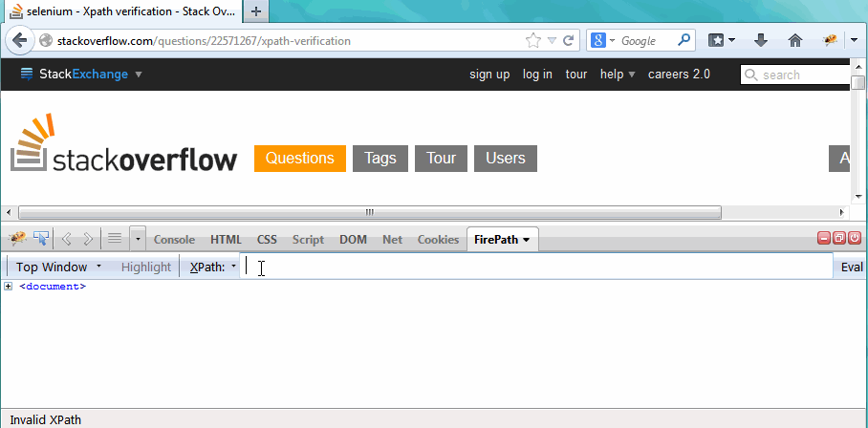Image resolution: width=868 pixels, height=428 pixels.
Task: Select the <document> tree item
Action: [53, 287]
